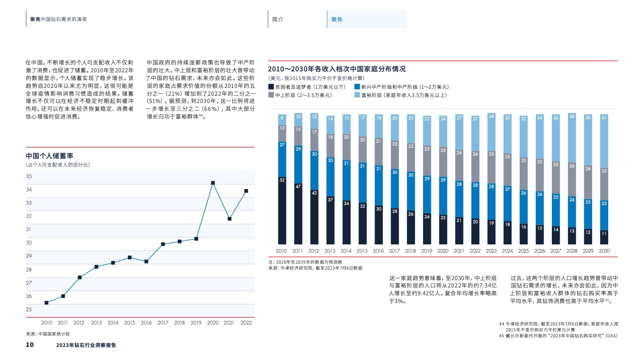Viewport: 644px width, 363px height.
Task: Select the gray 中上阶层 legend swatch
Action: pos(271,95)
